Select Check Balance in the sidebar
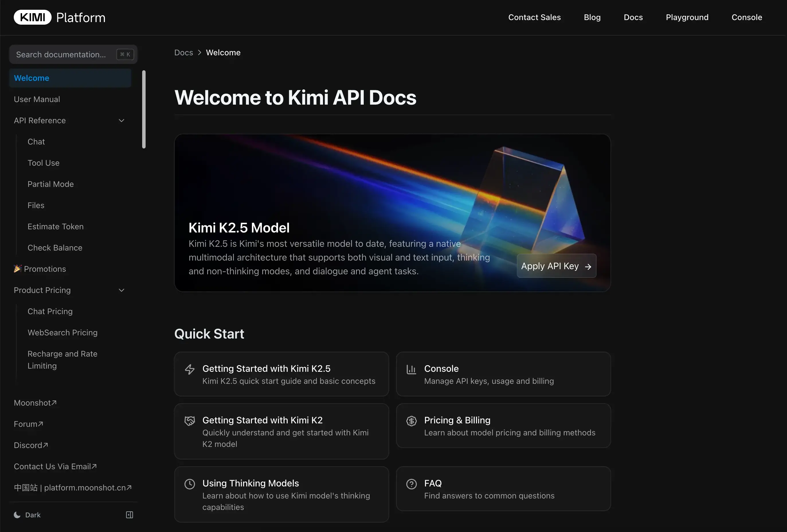 click(x=55, y=248)
